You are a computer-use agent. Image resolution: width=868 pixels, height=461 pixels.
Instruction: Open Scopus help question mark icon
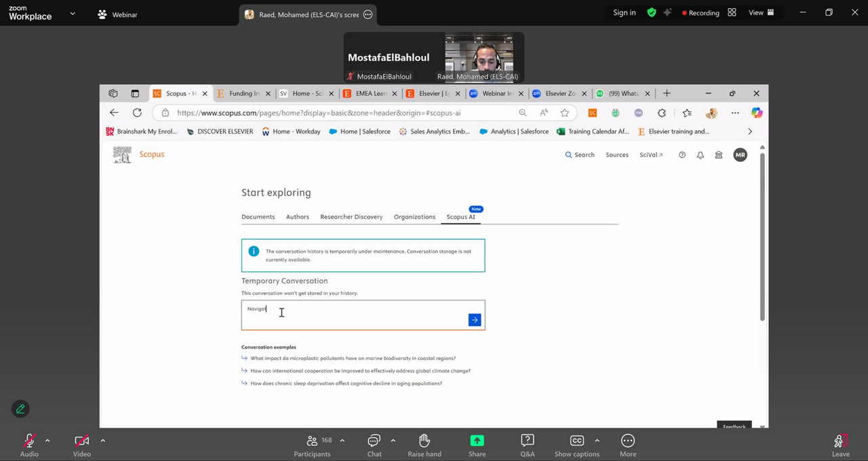pyautogui.click(x=682, y=155)
